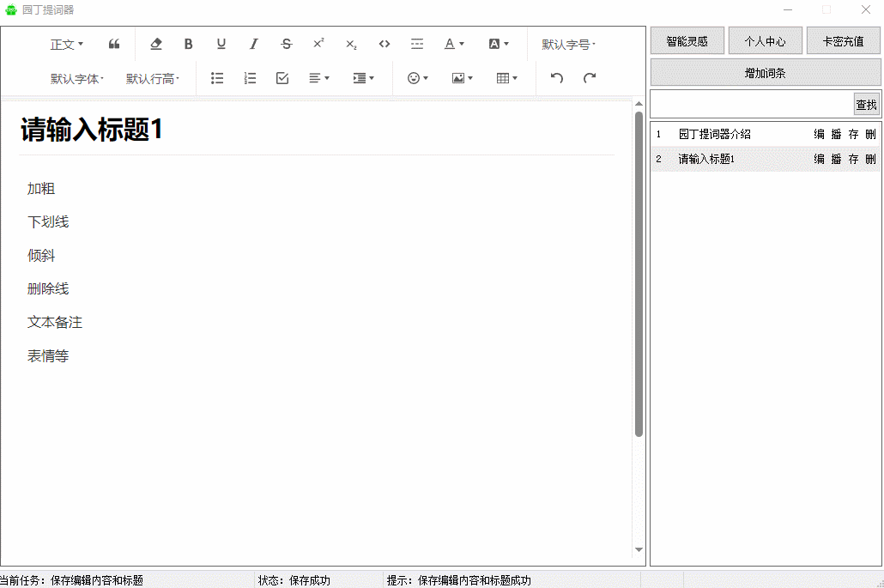Insert a to-do checkbox list

click(x=282, y=78)
